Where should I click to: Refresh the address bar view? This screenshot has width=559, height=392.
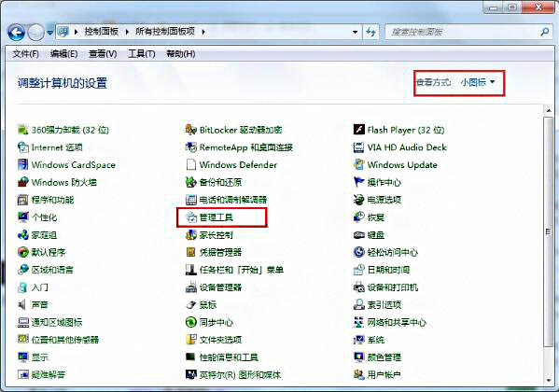[x=371, y=32]
